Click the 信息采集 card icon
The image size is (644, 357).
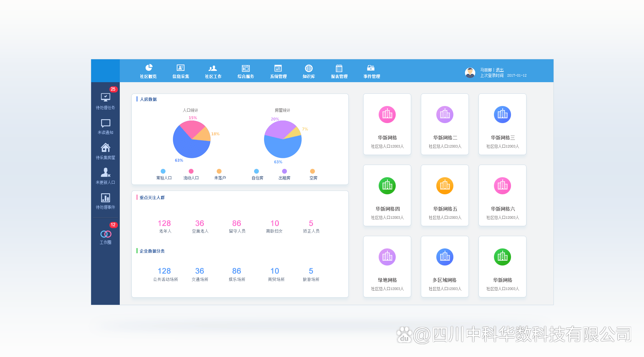pos(181,68)
